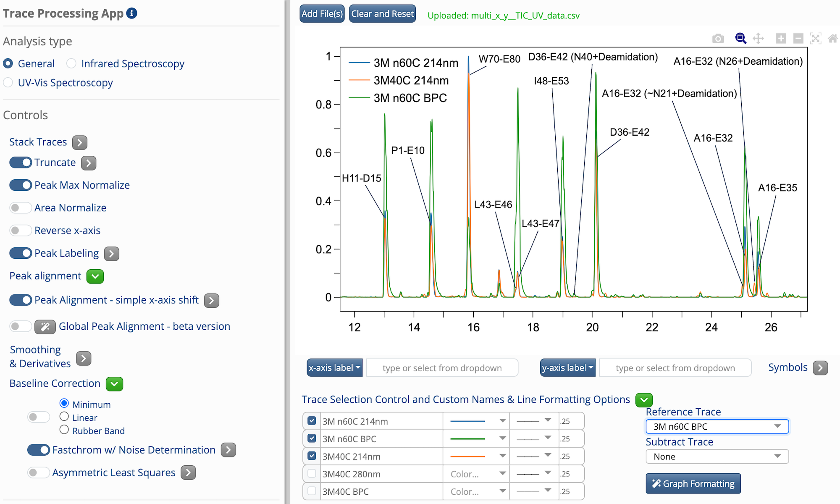
Task: Click the Add File(s) button
Action: click(322, 14)
